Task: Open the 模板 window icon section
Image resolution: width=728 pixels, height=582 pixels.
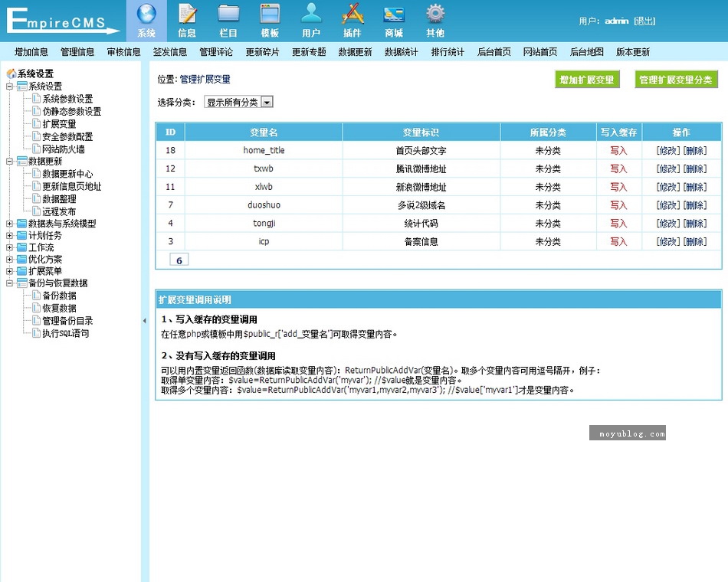Action: (270, 21)
